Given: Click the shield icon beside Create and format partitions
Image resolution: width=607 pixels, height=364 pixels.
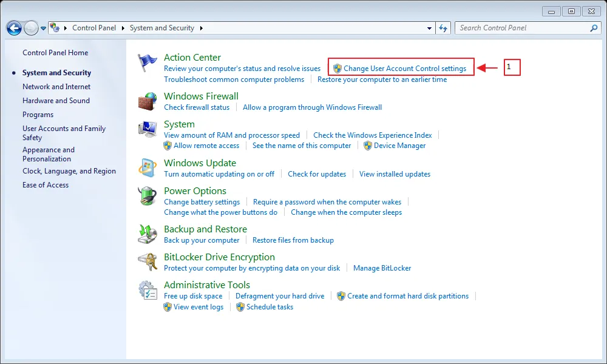Looking at the screenshot, I should click(341, 296).
